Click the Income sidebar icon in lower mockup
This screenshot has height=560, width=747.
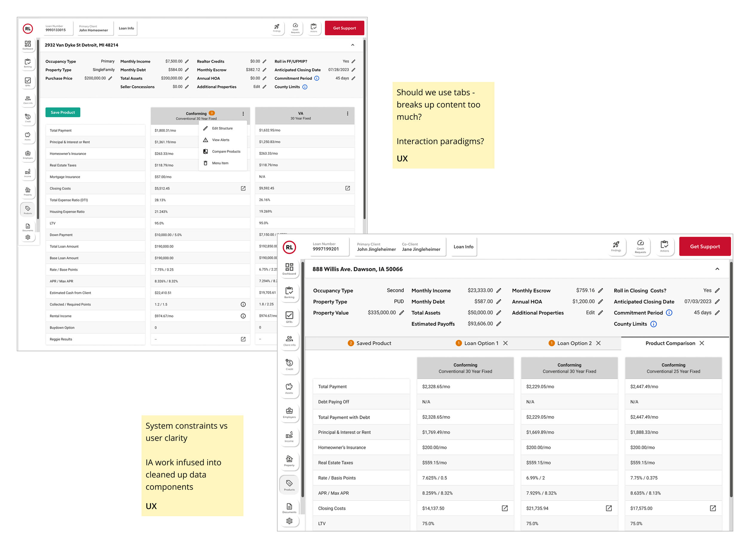coord(289,436)
